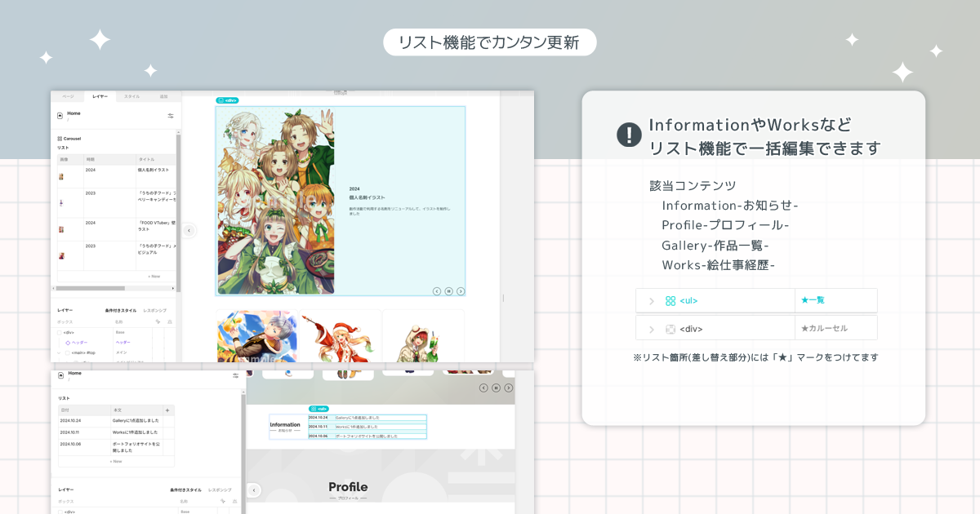
Task: Click the horizontal scrollbar under Carousel list
Action: [90, 288]
